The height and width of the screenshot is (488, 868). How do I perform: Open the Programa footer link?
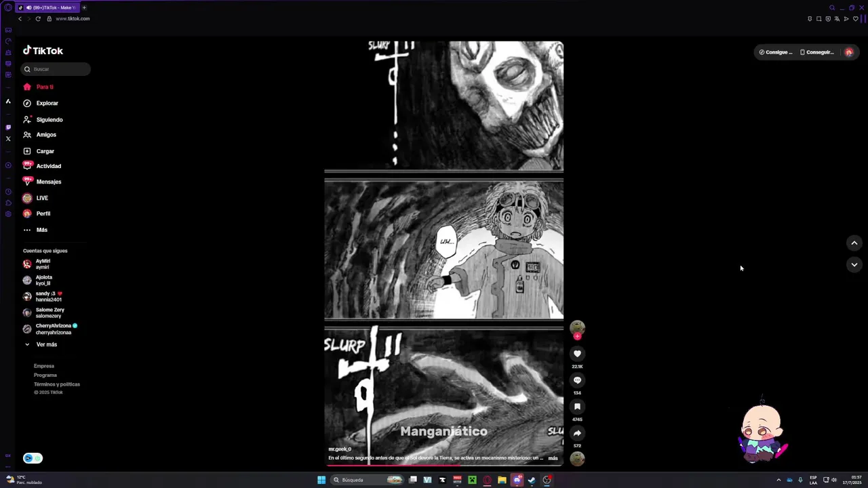45,375
